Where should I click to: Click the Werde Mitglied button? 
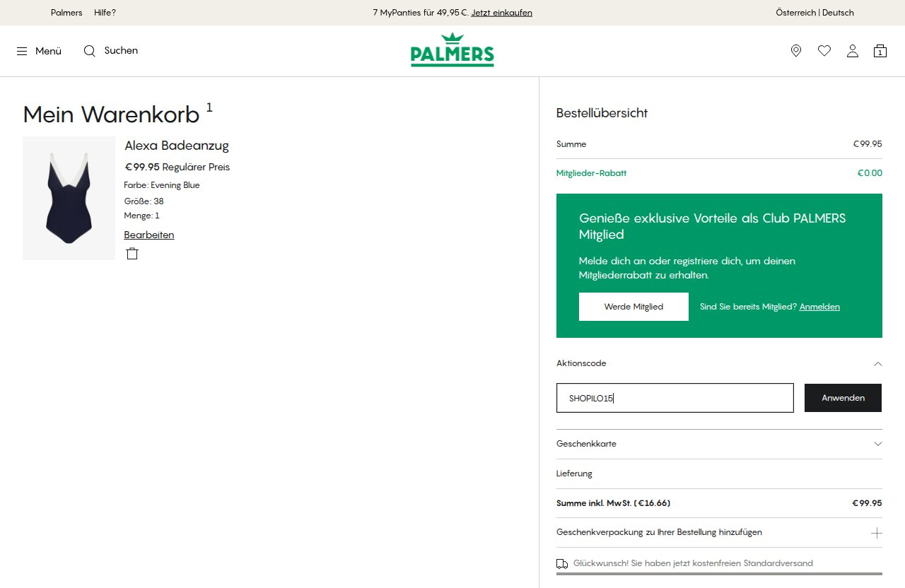click(x=633, y=307)
